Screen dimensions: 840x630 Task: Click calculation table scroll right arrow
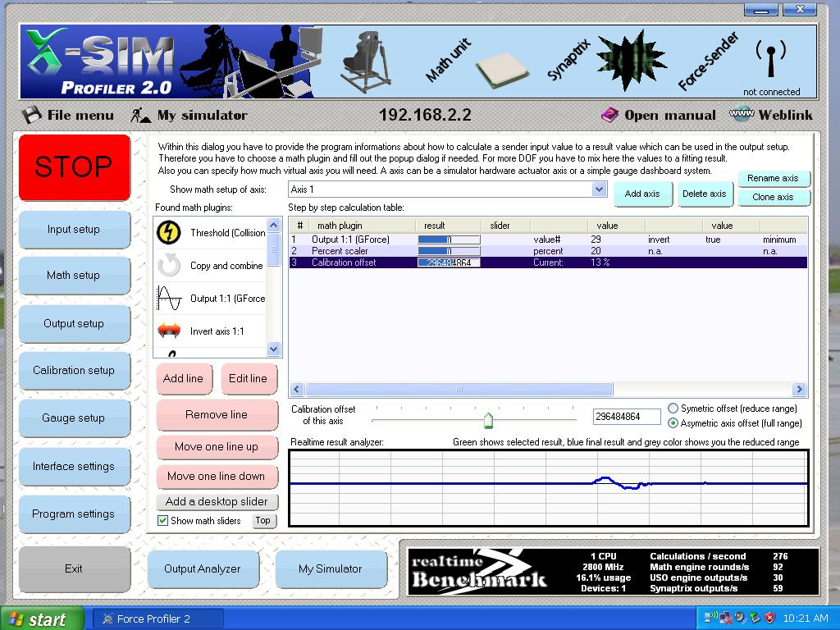(x=799, y=390)
